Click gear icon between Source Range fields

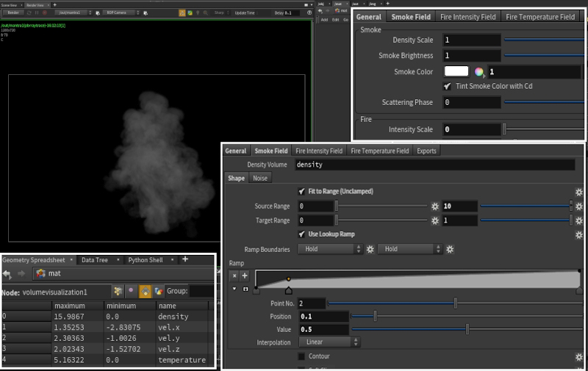click(x=434, y=206)
